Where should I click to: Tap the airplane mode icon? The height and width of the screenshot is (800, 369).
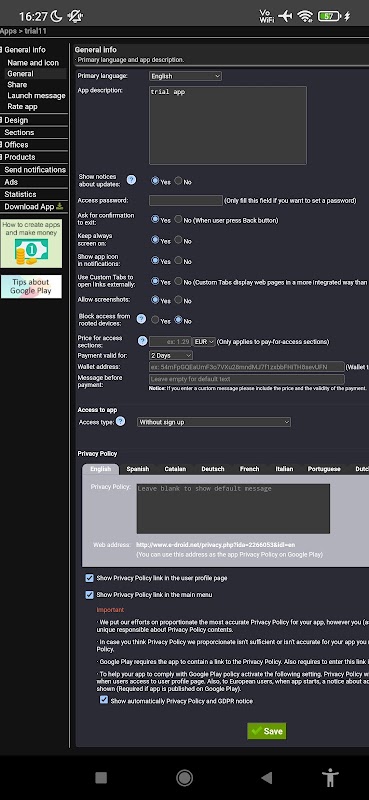point(285,16)
